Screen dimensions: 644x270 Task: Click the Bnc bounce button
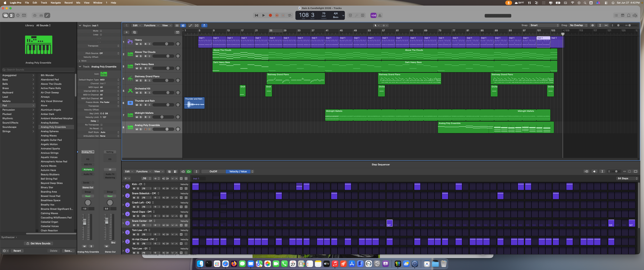(113, 243)
